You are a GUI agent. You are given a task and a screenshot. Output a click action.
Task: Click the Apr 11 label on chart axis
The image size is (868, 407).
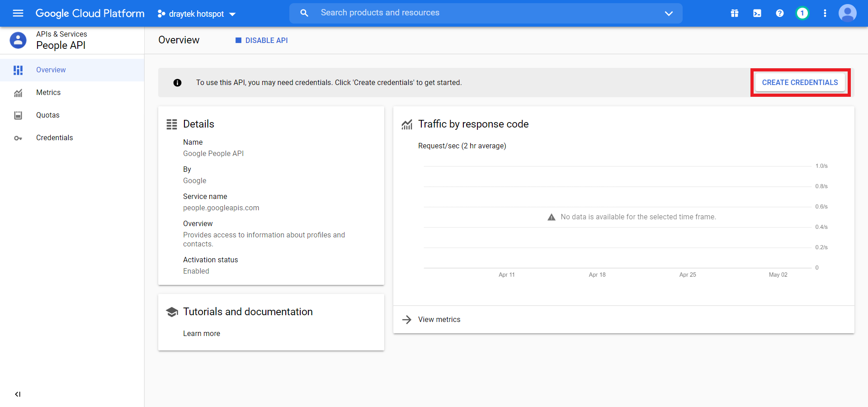(507, 274)
